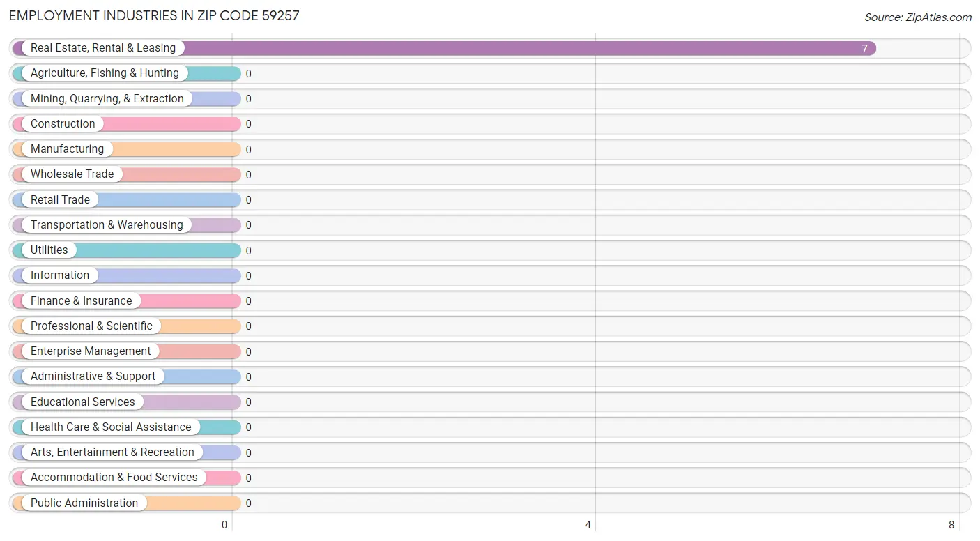This screenshot has height=541, width=980.
Task: Click the 0 value next to Information
Action: tap(248, 276)
